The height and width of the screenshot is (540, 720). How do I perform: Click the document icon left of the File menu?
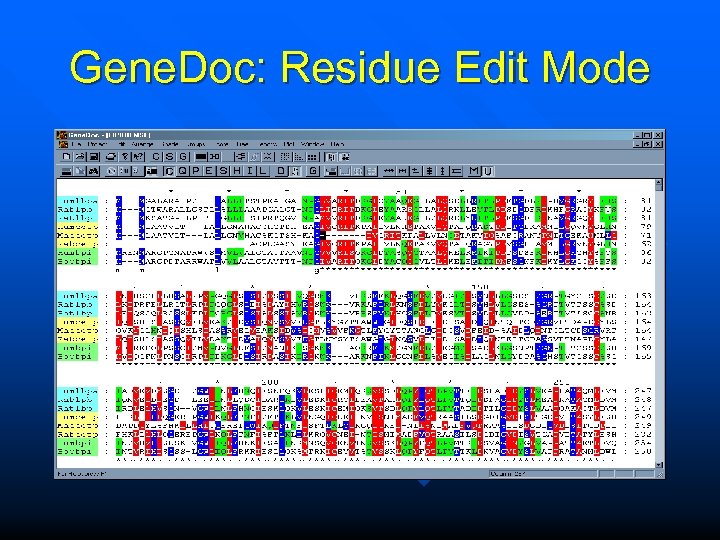click(x=63, y=144)
